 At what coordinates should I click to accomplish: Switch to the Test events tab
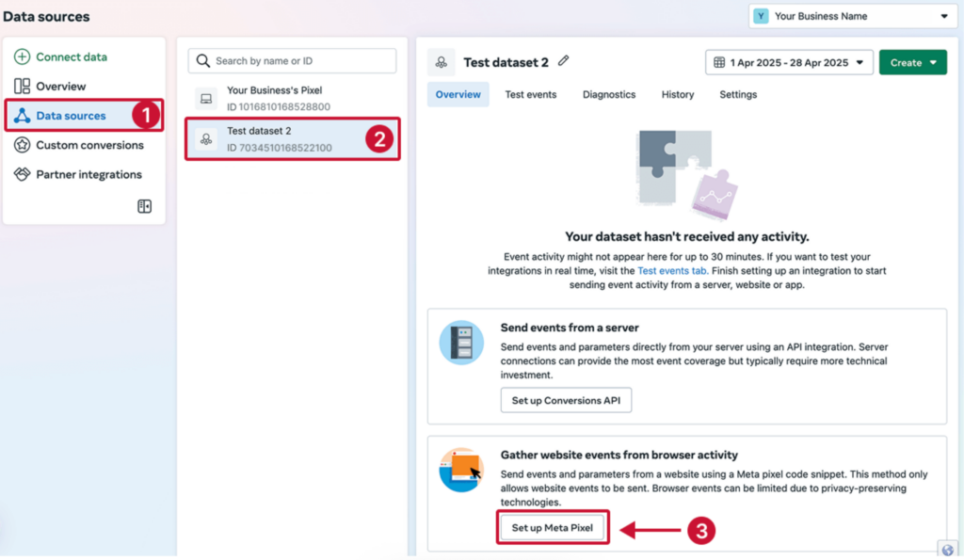531,95
